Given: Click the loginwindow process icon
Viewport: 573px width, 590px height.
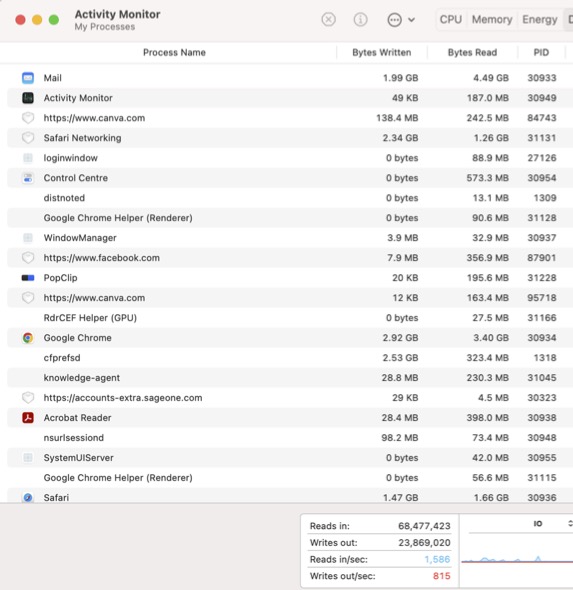Looking at the screenshot, I should click(28, 158).
